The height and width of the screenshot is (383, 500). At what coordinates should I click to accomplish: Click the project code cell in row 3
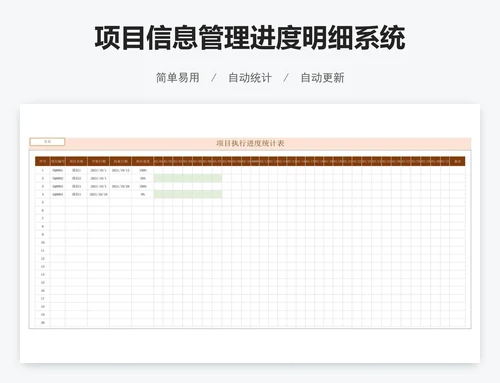pos(58,186)
